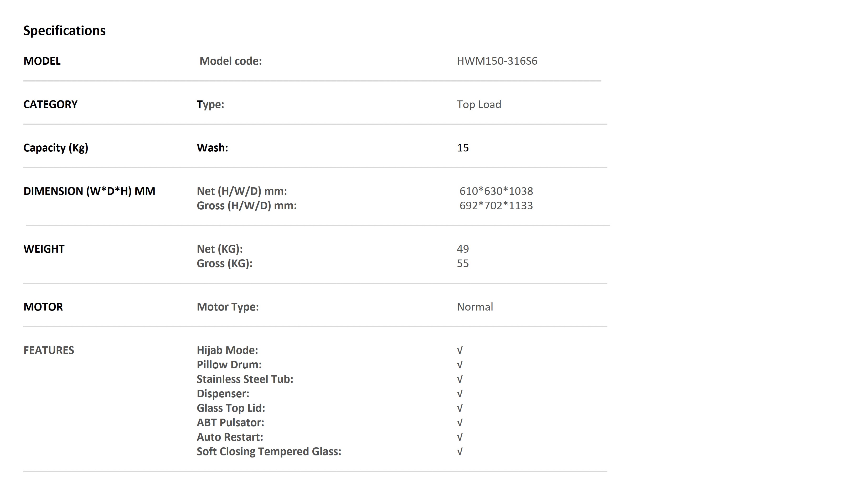The image size is (868, 503).
Task: Click the FEATURES section label
Action: coord(49,350)
